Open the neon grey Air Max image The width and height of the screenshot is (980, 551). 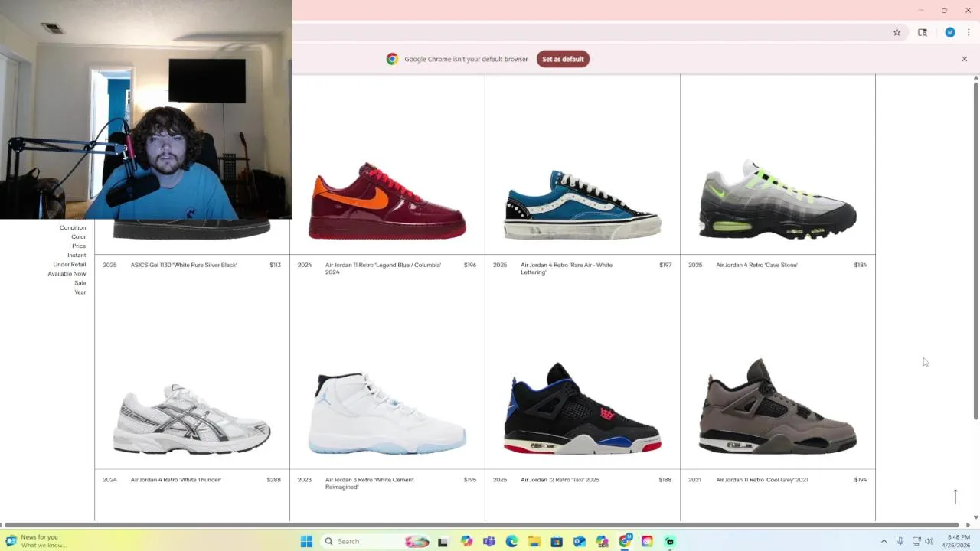click(x=778, y=199)
